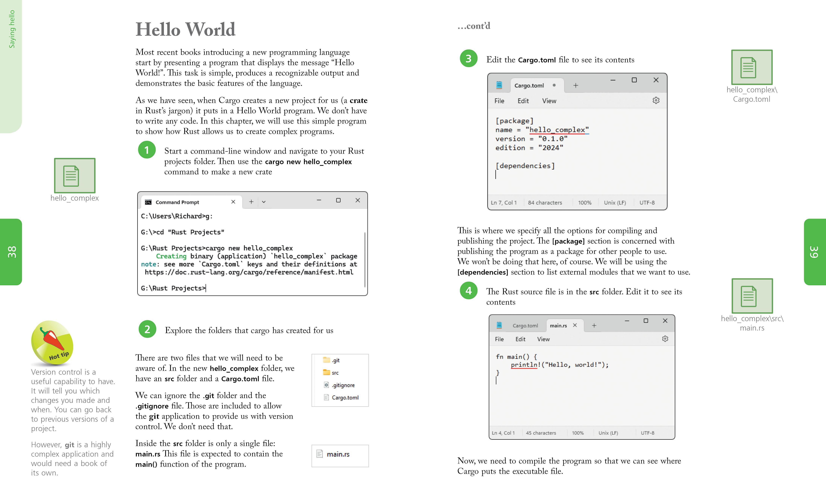Viewport: 826px width, 504px height.
Task: Click "84 characters" in the status bar
Action: 545,202
